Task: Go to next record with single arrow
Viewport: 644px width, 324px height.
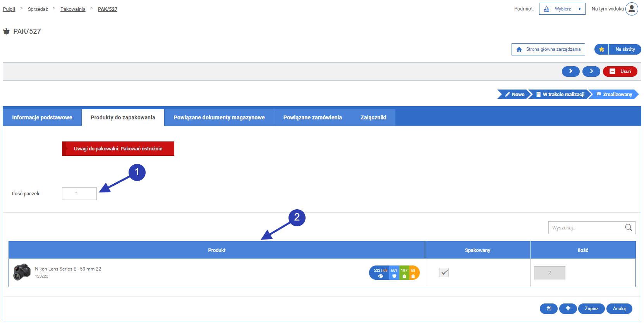Action: [570, 71]
